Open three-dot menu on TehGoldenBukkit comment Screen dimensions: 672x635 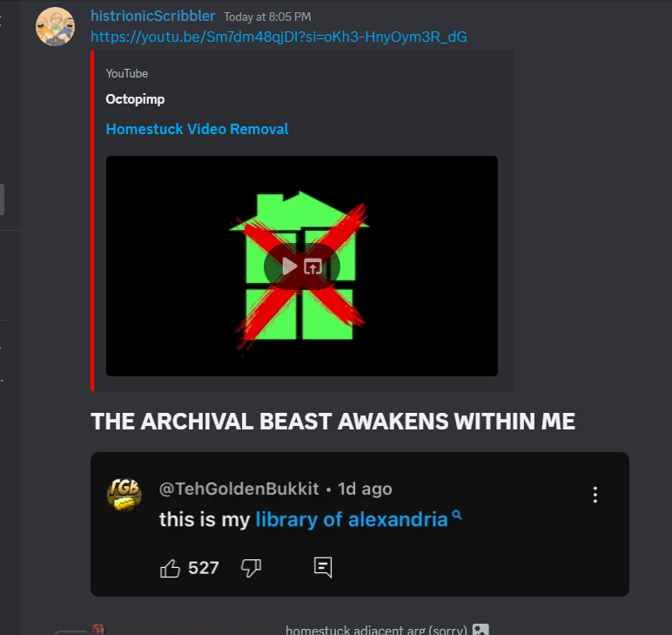(595, 495)
